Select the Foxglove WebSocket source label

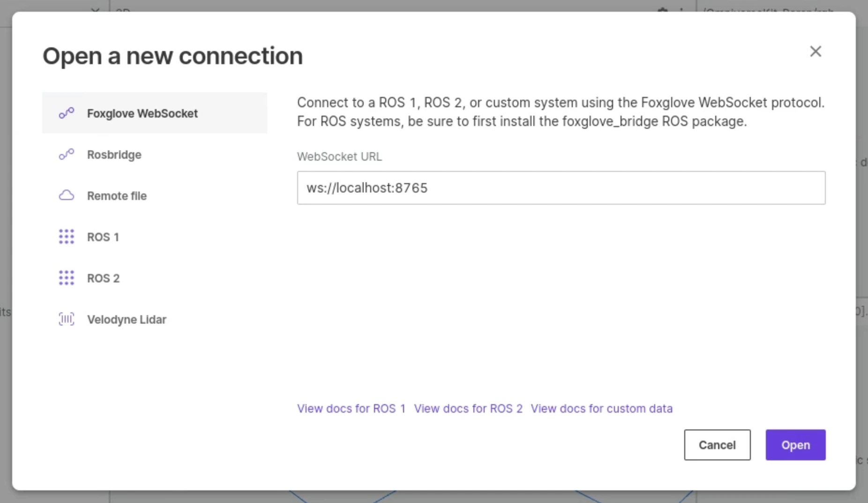142,113
